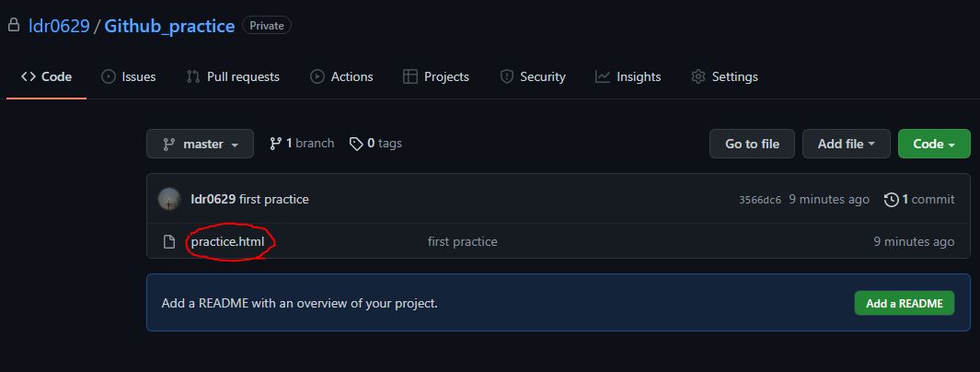Image resolution: width=980 pixels, height=372 pixels.
Task: Open the practice.html file
Action: (x=227, y=241)
